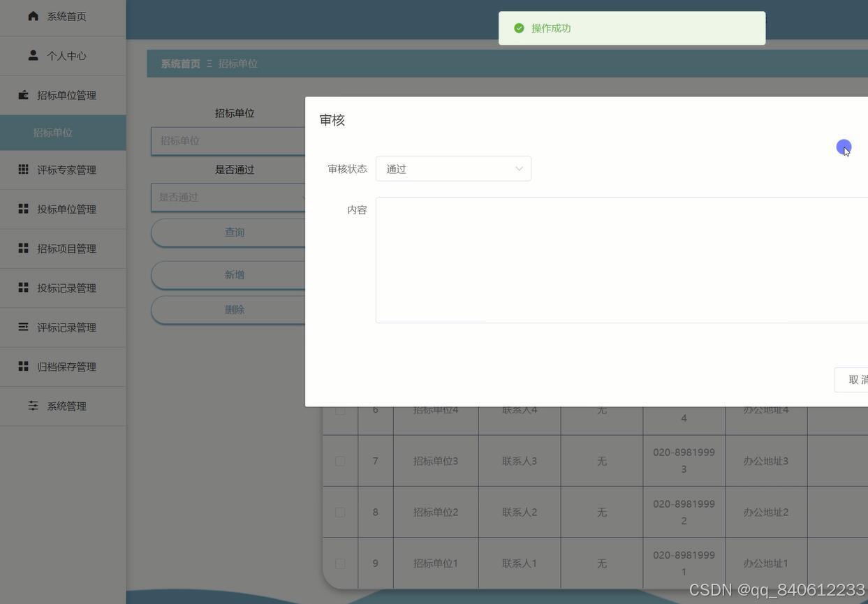Select the checkbox for 招标单位1 row

[x=340, y=563]
